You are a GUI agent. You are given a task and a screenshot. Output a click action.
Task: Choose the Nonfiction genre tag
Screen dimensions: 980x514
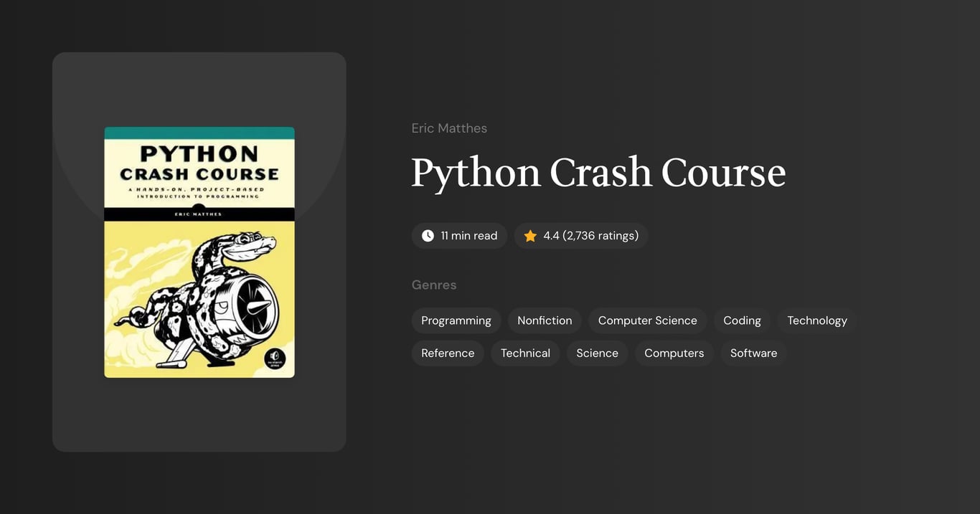545,320
